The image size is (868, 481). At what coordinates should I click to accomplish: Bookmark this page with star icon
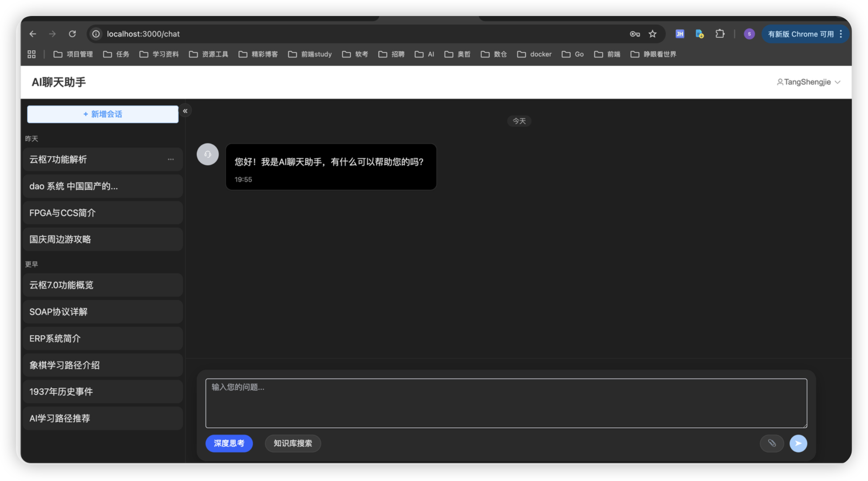coord(653,34)
